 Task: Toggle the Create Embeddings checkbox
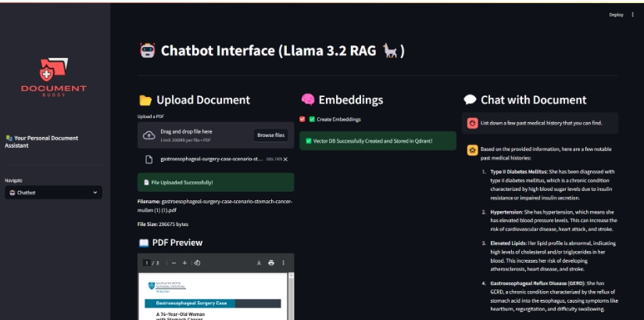coord(302,119)
